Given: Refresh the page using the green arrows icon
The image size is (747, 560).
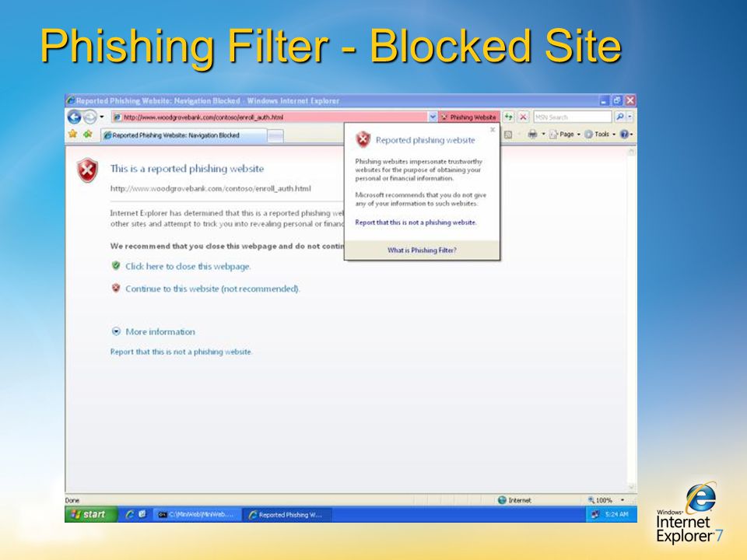Looking at the screenshot, I should click(509, 117).
